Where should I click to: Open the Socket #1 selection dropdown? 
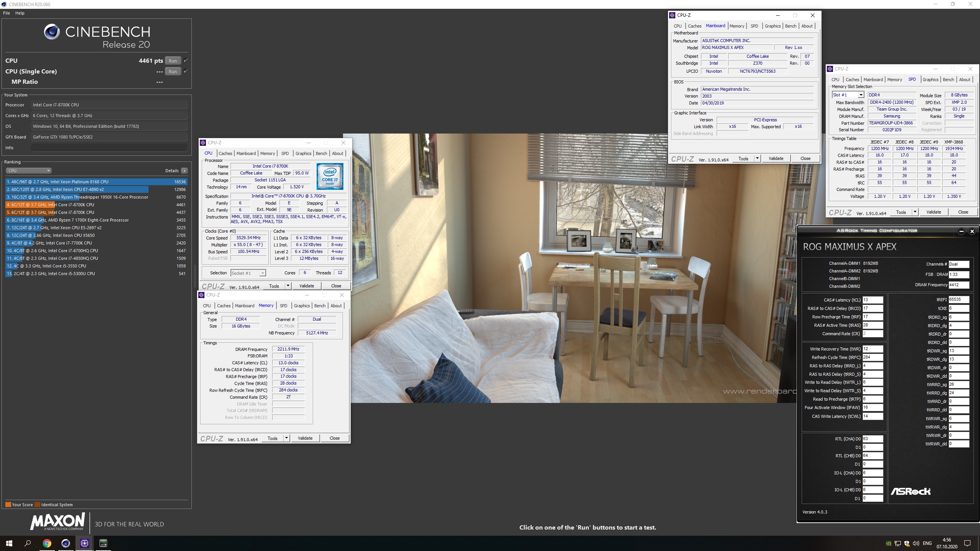(x=248, y=273)
